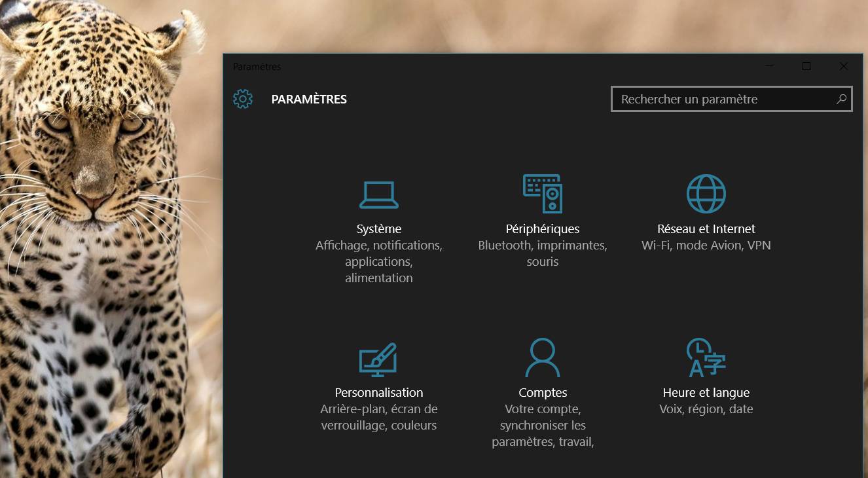Image resolution: width=868 pixels, height=478 pixels.
Task: Click 'Affichage, notifications, applications, alimentation' description
Action: [379, 262]
